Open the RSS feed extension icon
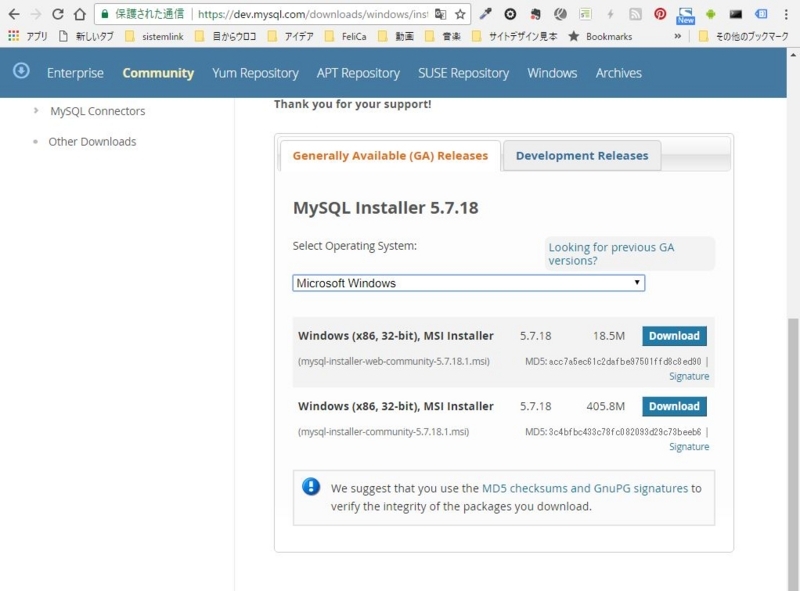 [635, 14]
